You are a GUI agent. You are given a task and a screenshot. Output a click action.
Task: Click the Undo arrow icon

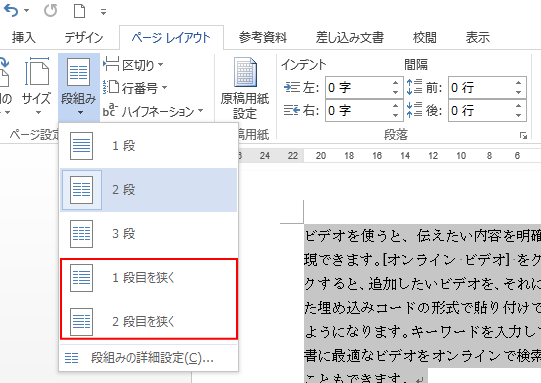11,10
